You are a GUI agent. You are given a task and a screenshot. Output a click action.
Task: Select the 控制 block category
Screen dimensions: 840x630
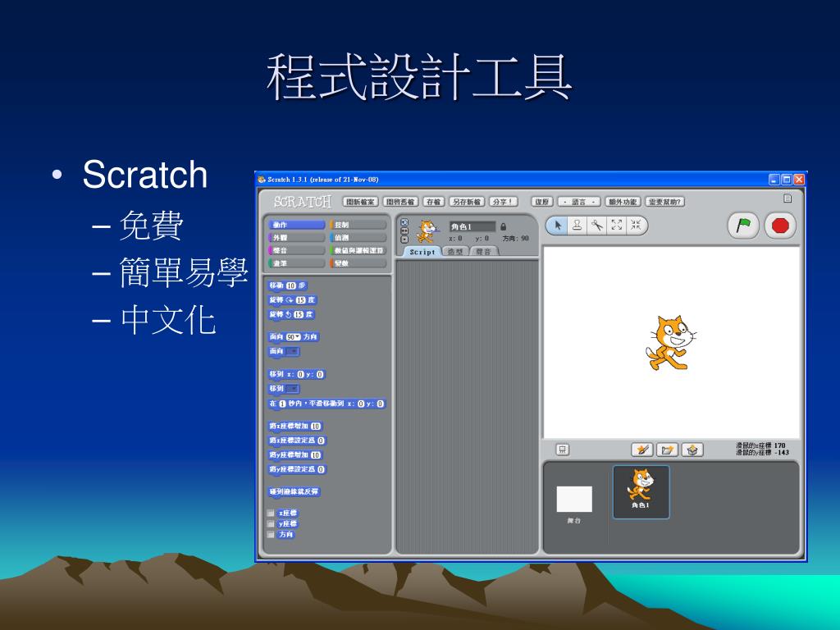tap(358, 225)
